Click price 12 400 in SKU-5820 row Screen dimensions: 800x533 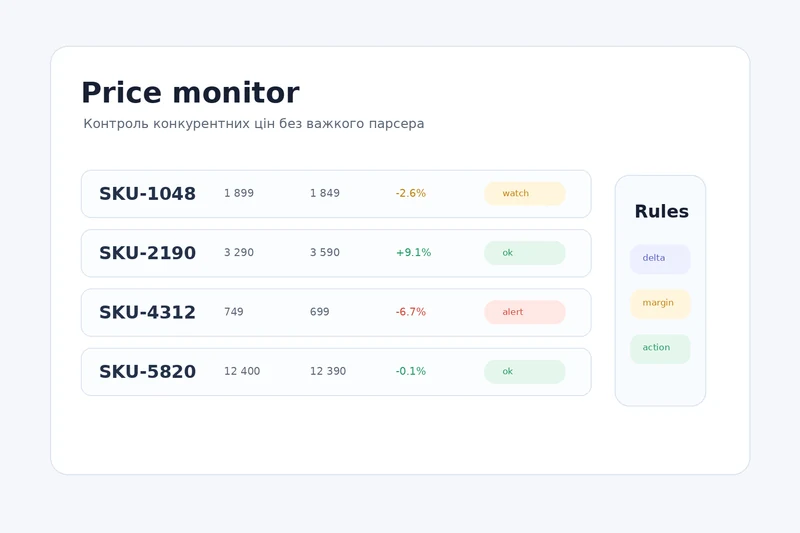point(242,371)
